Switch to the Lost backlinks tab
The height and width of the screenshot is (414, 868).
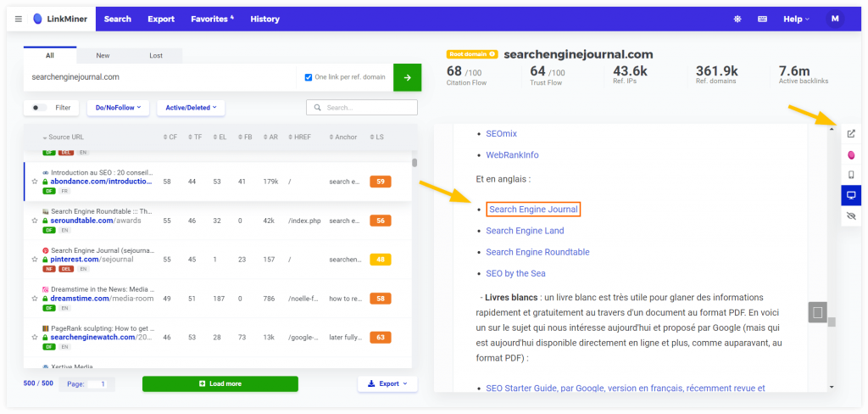(156, 55)
